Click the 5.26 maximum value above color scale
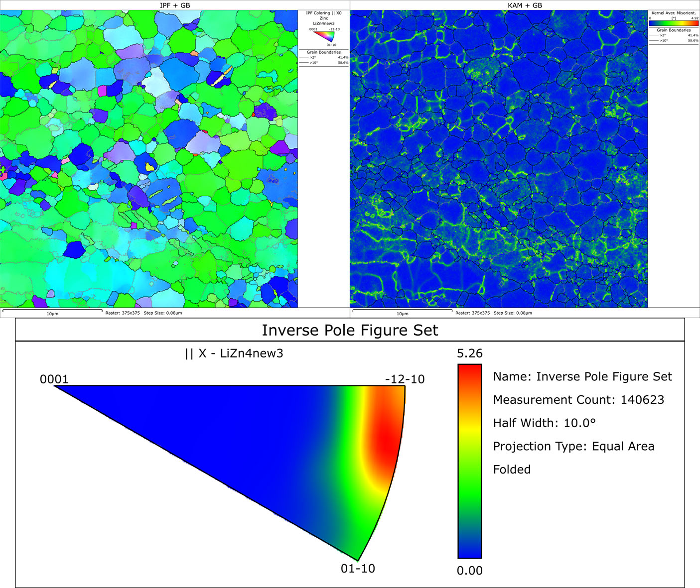Viewport: 700px width, 588px height. pos(469,353)
